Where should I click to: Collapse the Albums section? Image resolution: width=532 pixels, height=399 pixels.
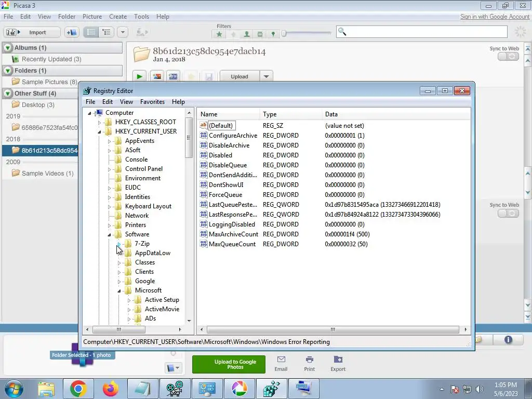tap(8, 48)
